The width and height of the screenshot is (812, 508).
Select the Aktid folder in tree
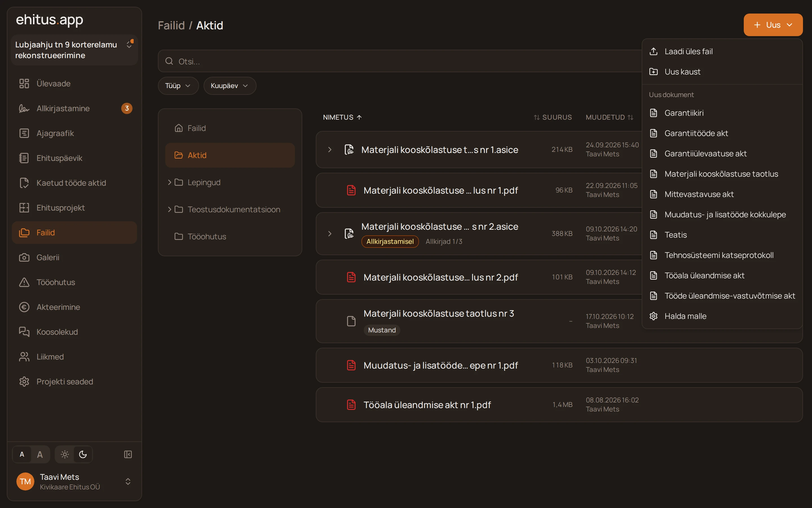[x=230, y=155]
